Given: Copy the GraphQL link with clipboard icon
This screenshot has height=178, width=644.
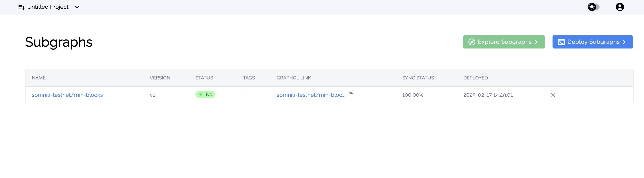Looking at the screenshot, I should tap(351, 95).
